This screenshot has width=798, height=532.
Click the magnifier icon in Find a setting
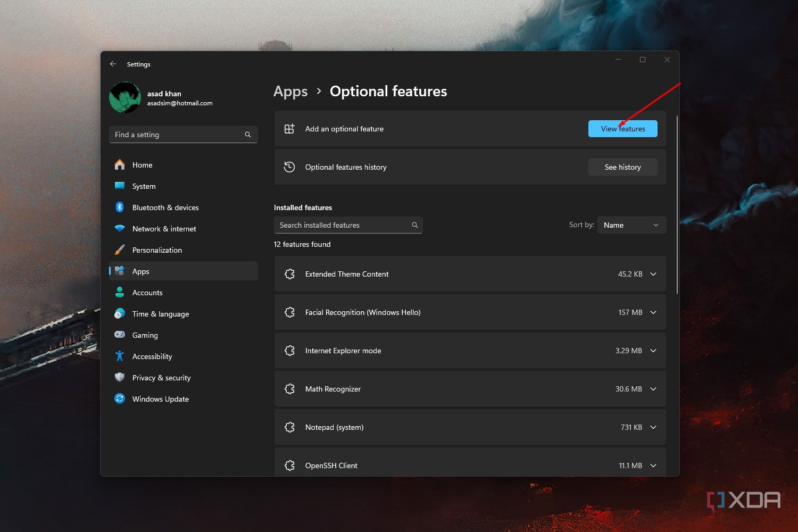point(248,135)
